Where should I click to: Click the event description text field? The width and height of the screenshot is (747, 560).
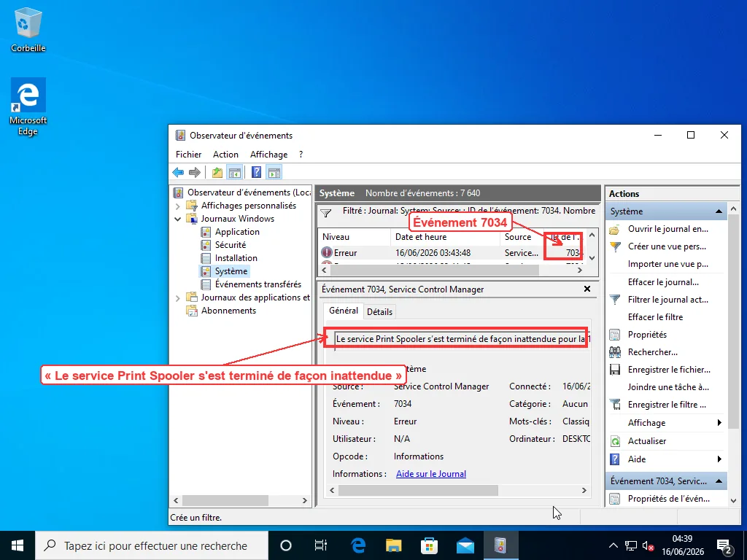click(462, 339)
